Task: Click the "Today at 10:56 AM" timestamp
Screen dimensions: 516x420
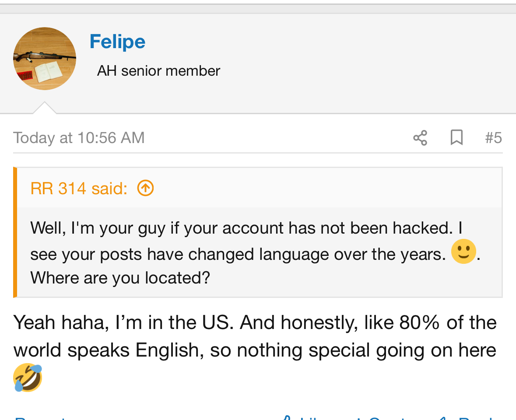Action: pyautogui.click(x=79, y=138)
